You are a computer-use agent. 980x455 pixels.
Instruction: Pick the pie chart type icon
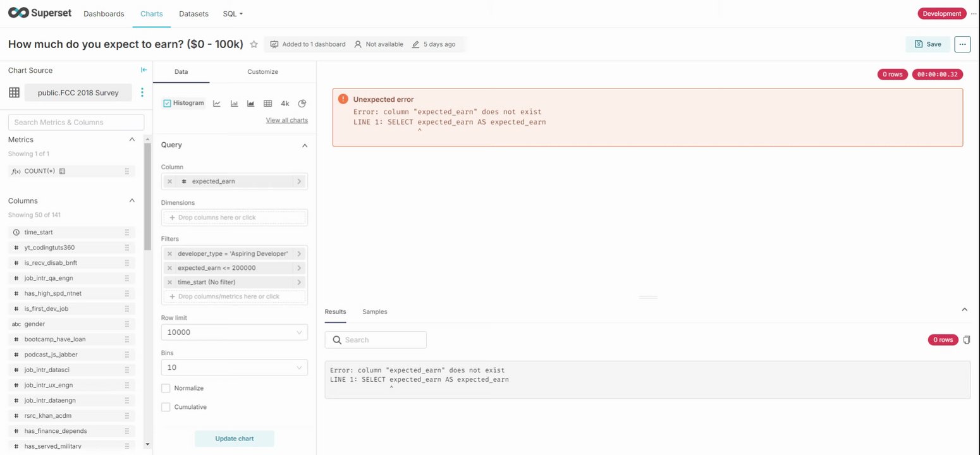click(302, 104)
